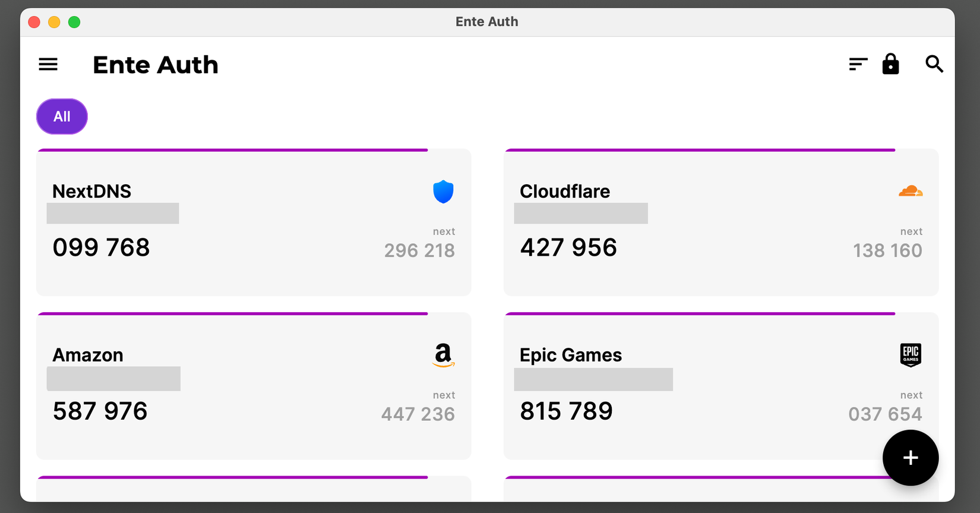980x513 pixels.
Task: Select the All filter chip
Action: pyautogui.click(x=62, y=117)
